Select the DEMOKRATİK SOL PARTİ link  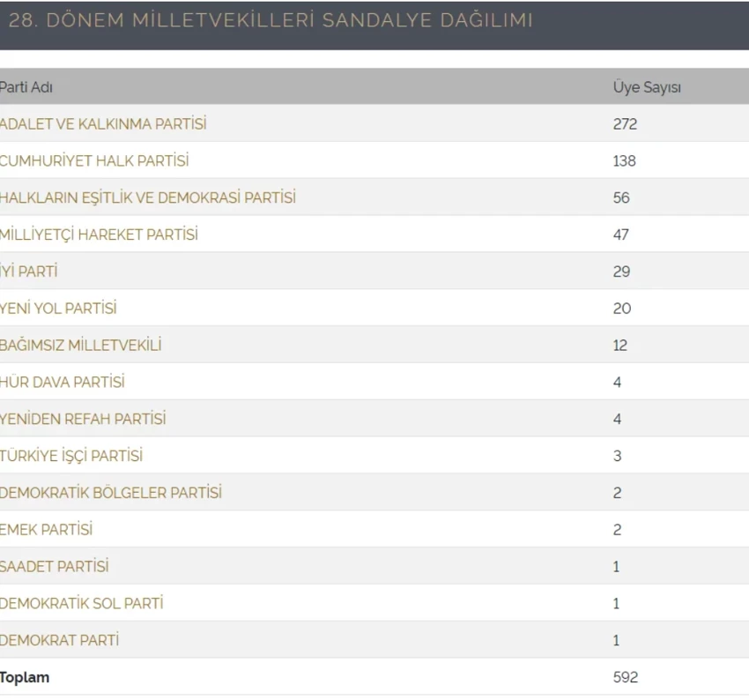pyautogui.click(x=82, y=604)
